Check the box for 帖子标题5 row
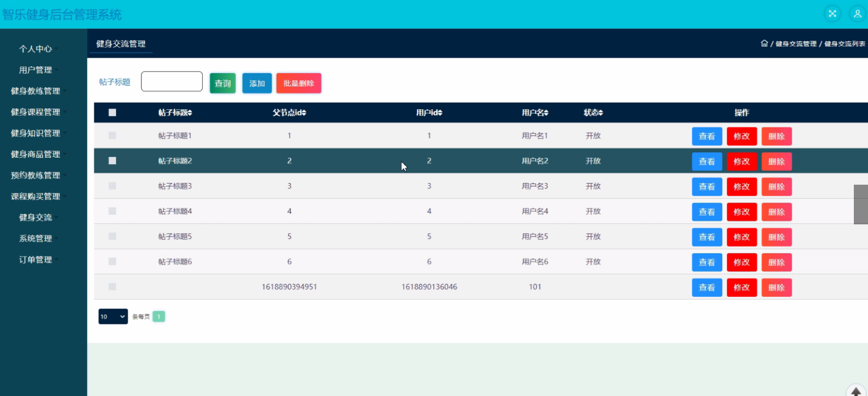868x396 pixels. (113, 236)
